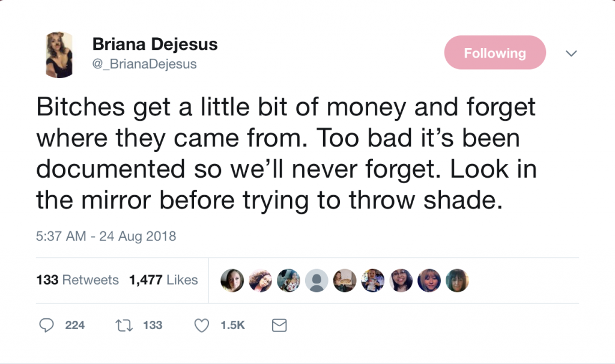Like the tweet with heart icon
This screenshot has height=364, width=615.
(202, 325)
